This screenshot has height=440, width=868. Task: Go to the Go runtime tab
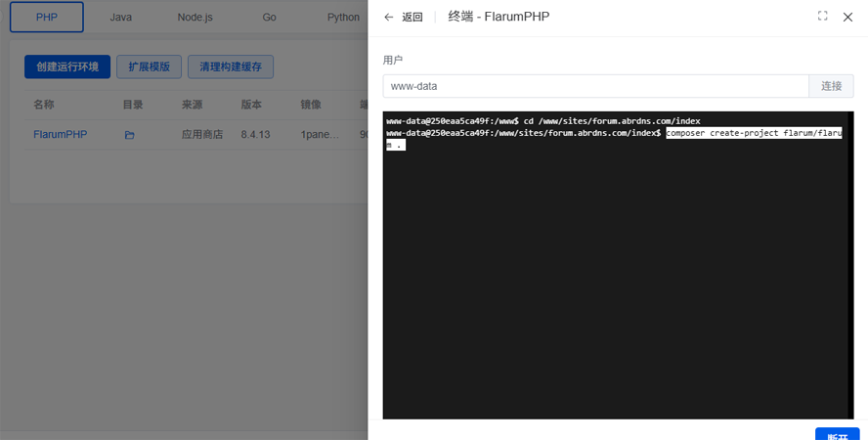point(270,18)
